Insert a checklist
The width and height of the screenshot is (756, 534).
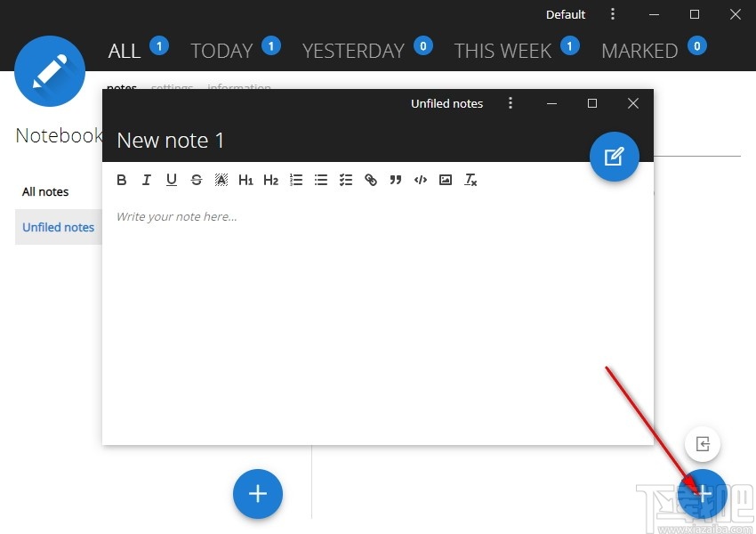pyautogui.click(x=346, y=180)
